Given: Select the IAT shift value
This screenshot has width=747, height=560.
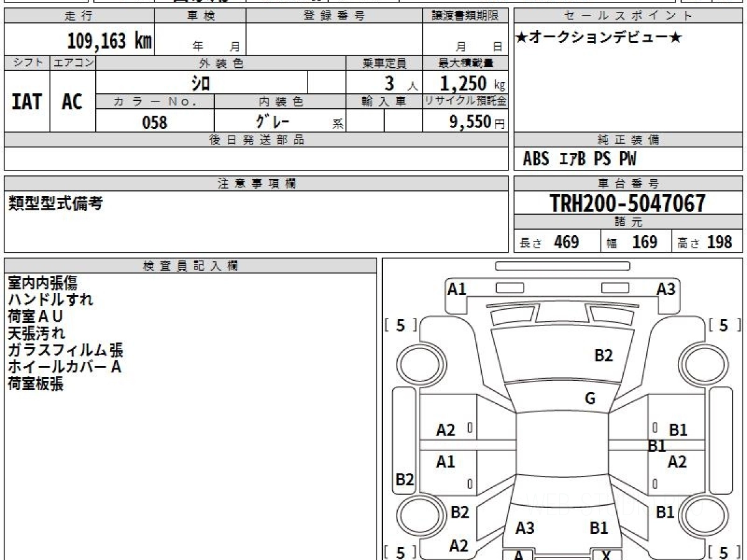Looking at the screenshot, I should pos(27,101).
